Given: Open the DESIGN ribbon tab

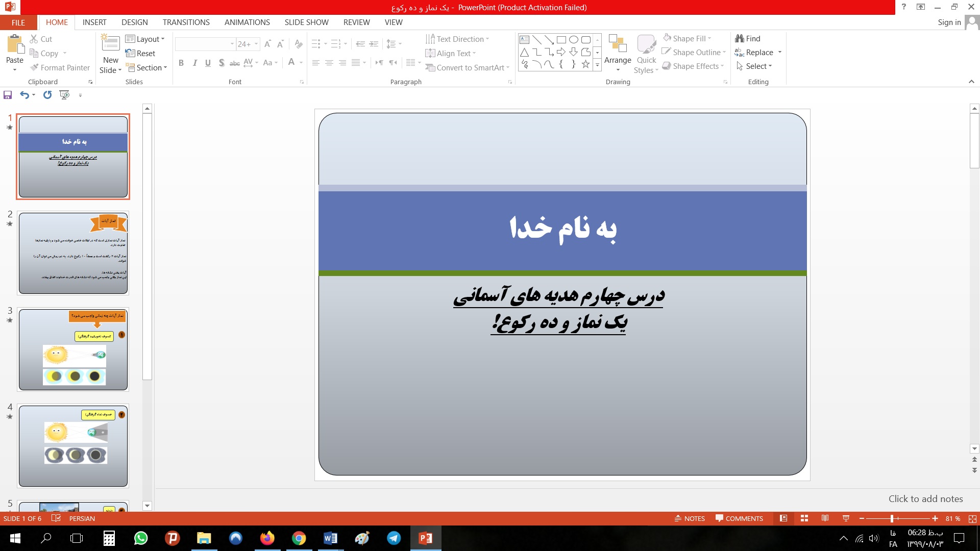Looking at the screenshot, I should (134, 22).
